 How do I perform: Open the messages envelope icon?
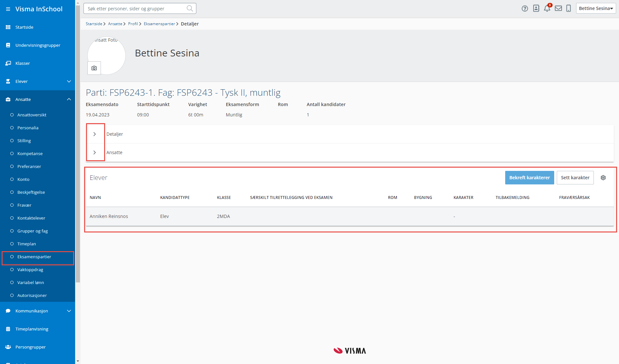pos(558,9)
